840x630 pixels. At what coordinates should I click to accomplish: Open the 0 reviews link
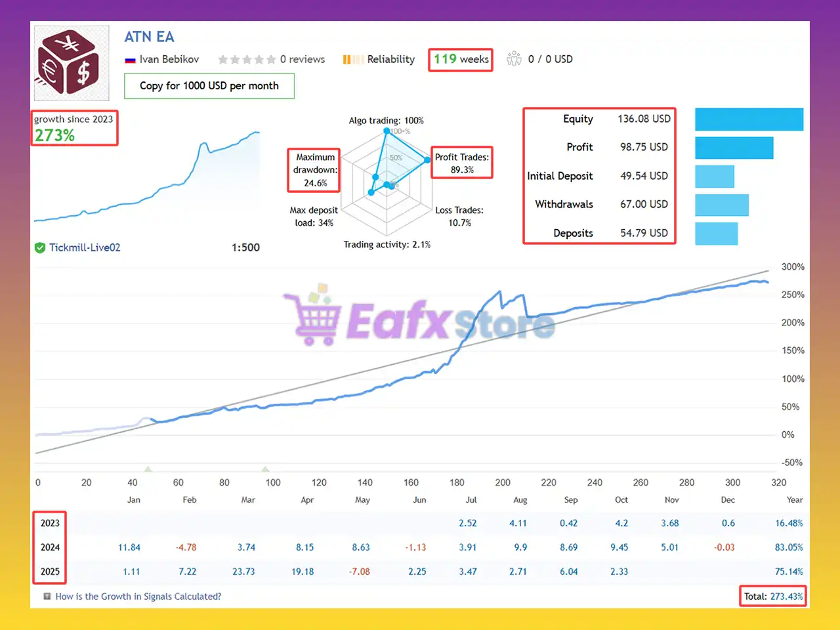303,59
